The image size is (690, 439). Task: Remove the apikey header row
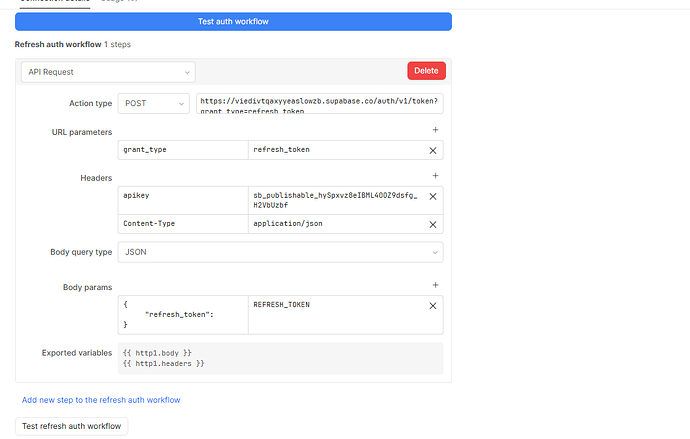click(433, 197)
